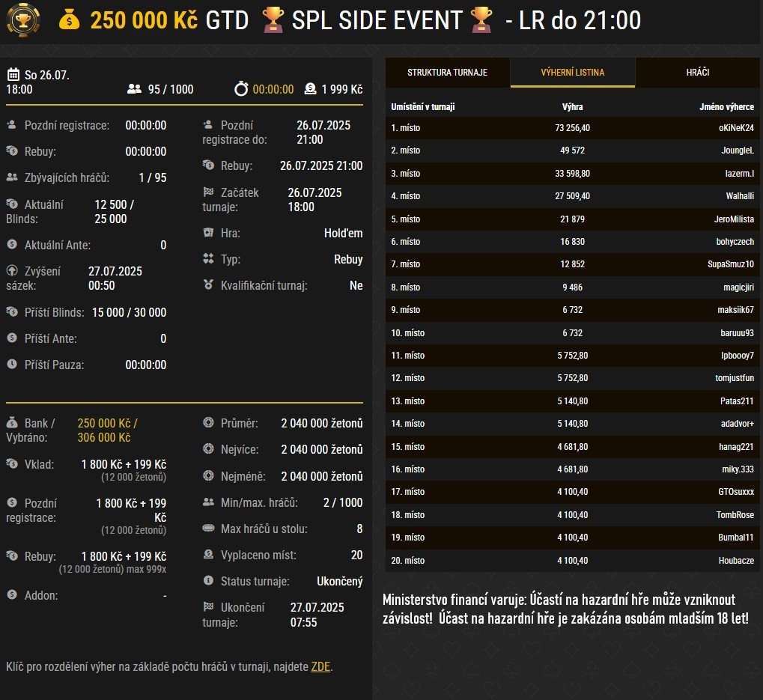Click the money bag icon in title
Image resolution: width=763 pixels, height=700 pixels.
[x=69, y=20]
